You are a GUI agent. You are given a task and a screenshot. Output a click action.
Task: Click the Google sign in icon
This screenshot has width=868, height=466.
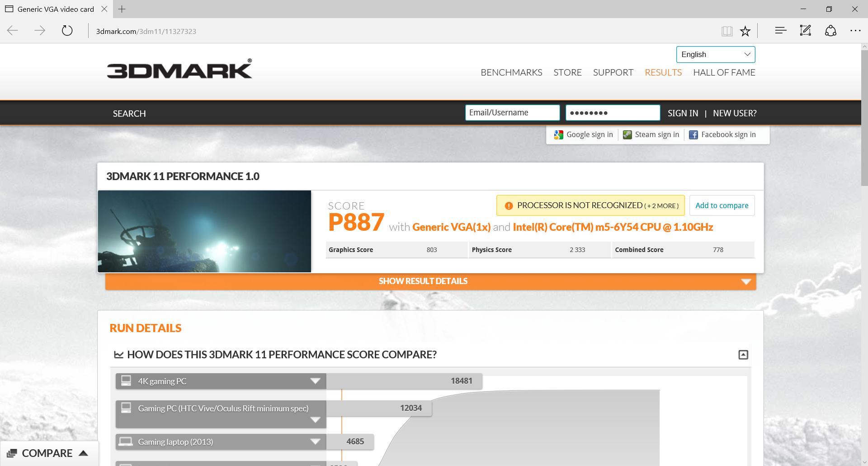(559, 135)
